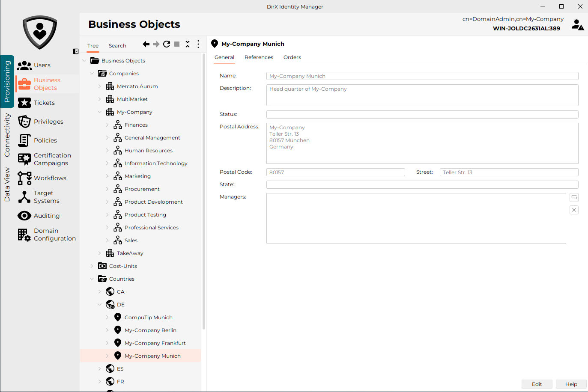Open the Users section icon

pos(24,65)
